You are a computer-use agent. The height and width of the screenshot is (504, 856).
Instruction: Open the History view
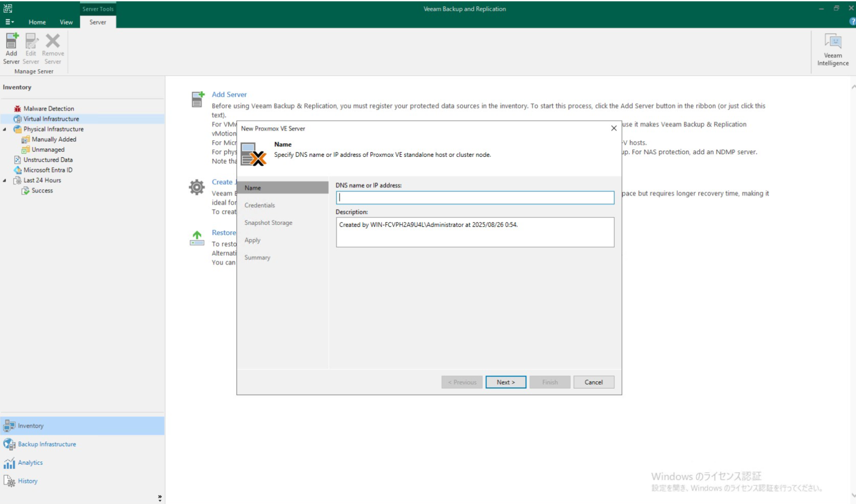coord(28,481)
